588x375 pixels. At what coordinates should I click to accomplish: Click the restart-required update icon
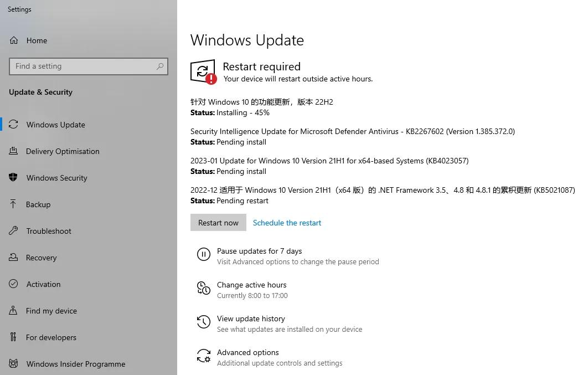(x=203, y=71)
